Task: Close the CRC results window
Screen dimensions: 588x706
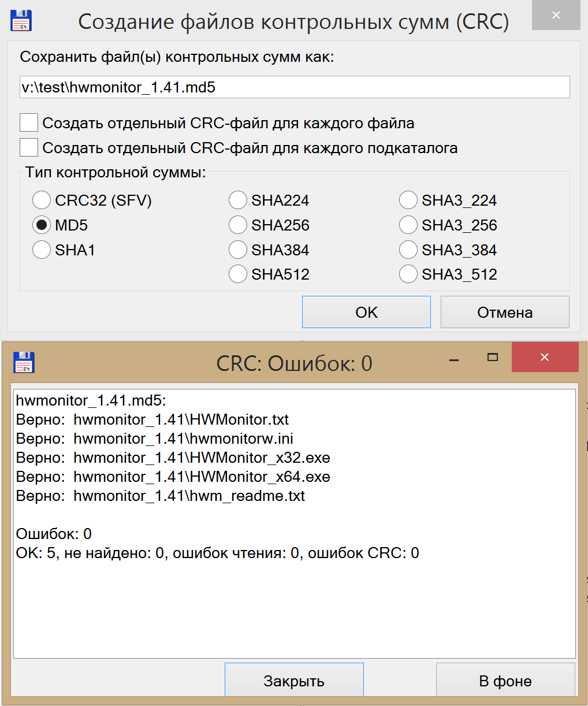Action: pos(545,357)
